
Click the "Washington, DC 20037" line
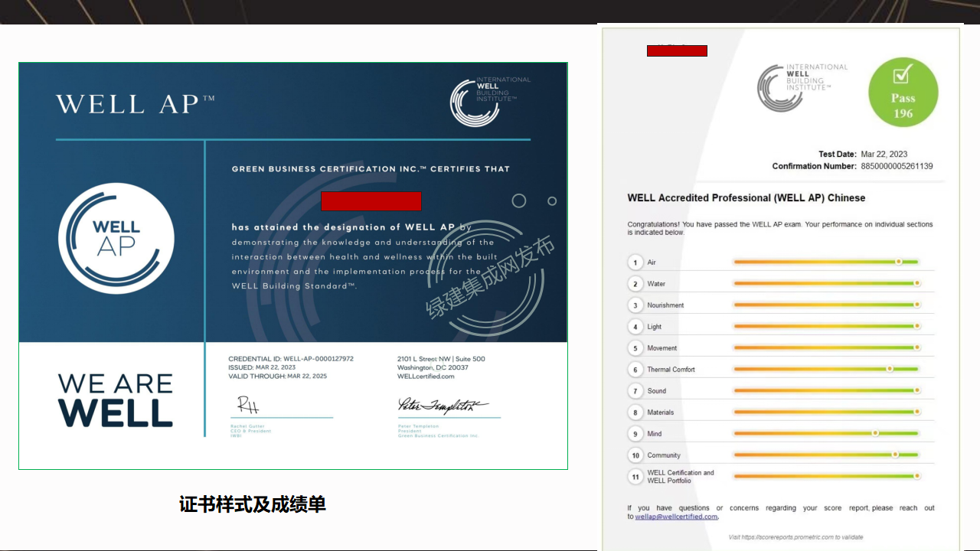(433, 367)
